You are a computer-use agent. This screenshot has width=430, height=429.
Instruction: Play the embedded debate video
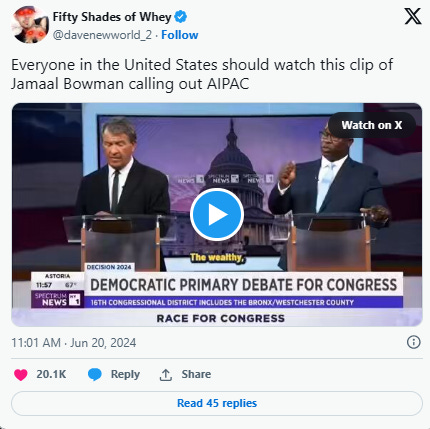tap(217, 215)
